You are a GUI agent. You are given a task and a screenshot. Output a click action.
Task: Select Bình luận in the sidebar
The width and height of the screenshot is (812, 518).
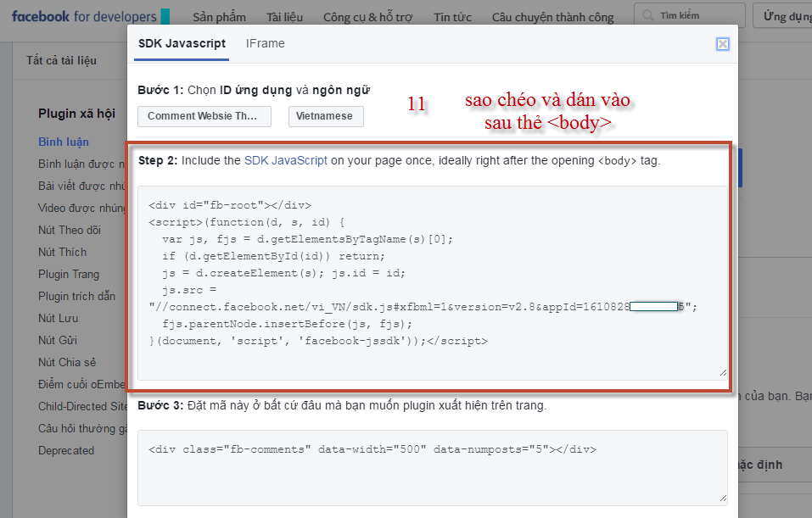tap(63, 142)
